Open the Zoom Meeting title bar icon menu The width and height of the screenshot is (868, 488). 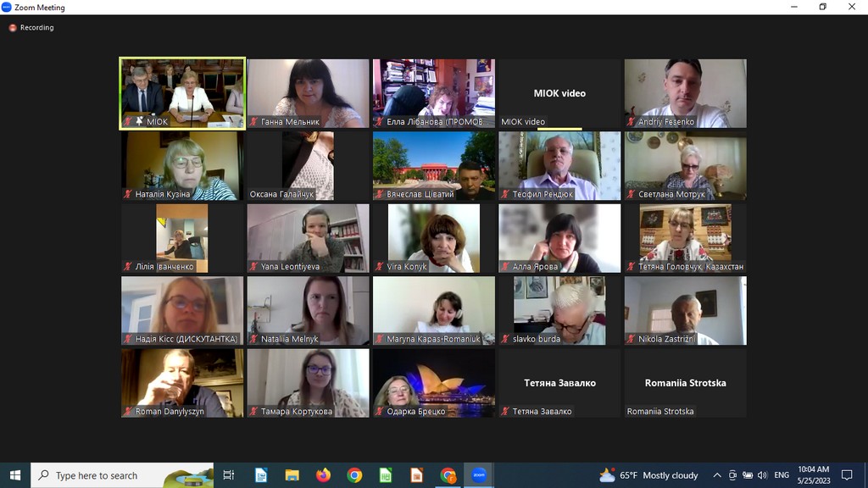[7, 8]
